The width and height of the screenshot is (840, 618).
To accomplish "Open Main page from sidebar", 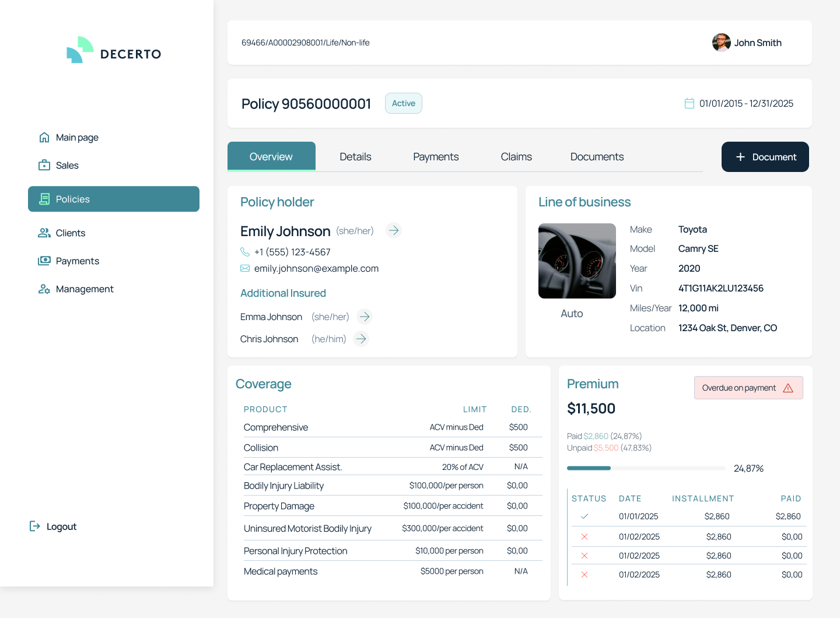I will (x=68, y=138).
